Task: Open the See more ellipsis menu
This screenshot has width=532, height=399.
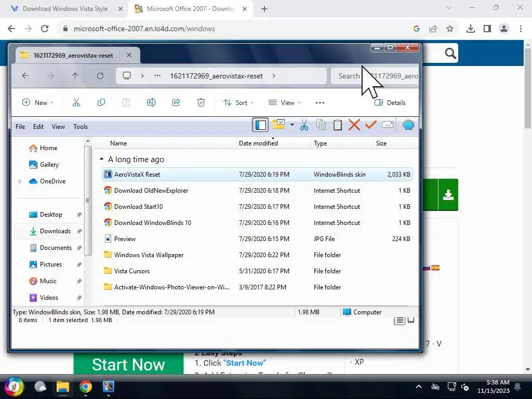Action: click(x=320, y=102)
